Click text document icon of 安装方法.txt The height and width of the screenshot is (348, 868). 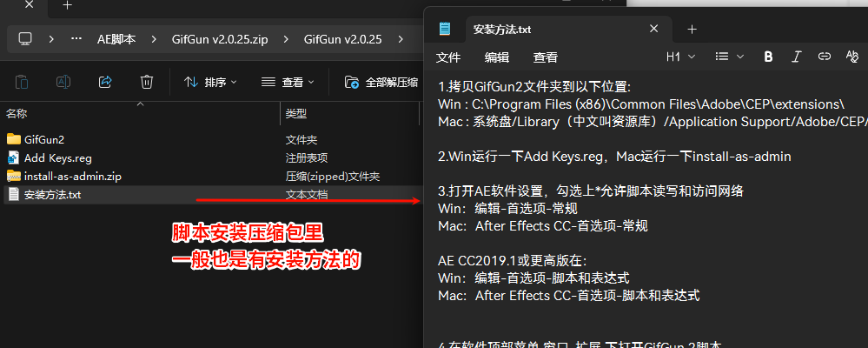[x=14, y=194]
